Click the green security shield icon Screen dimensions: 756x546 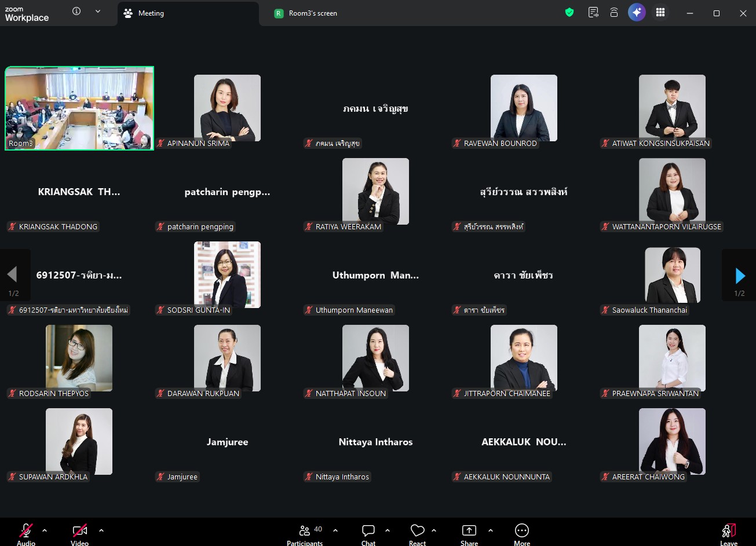coord(569,13)
